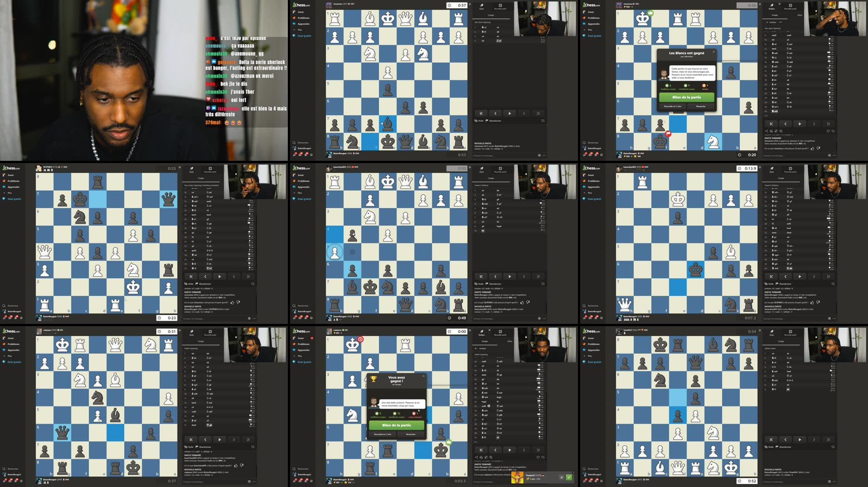This screenshot has width=868, height=487.
Task: Open the Problèmes puzzle section icon
Action: pos(294,18)
